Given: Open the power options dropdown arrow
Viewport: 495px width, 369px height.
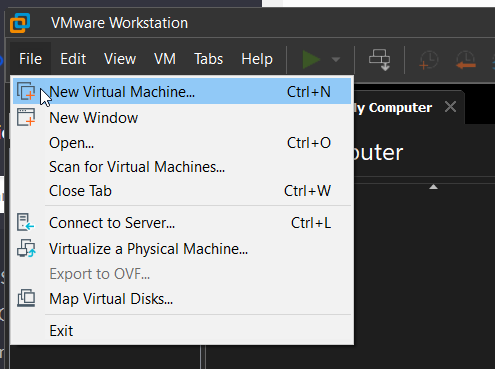Looking at the screenshot, I should (336, 60).
